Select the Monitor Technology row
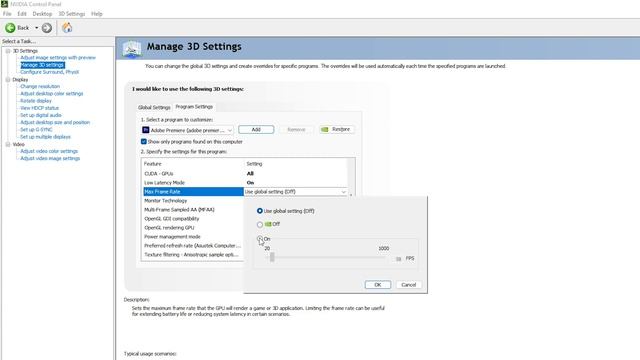Viewport: 640px width, 360px height. (x=193, y=201)
